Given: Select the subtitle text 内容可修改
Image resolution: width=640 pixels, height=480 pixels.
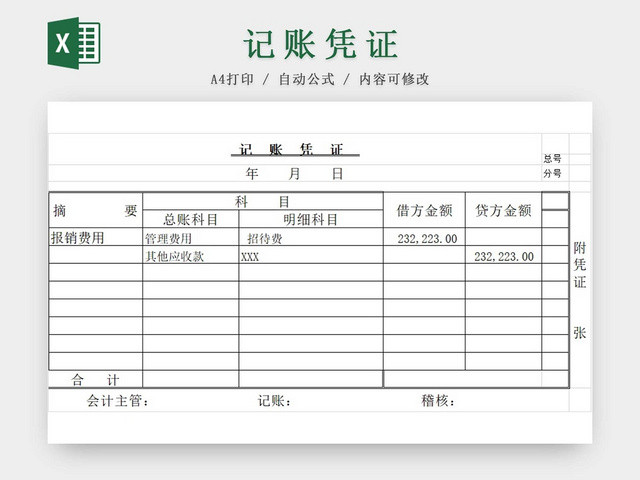Looking at the screenshot, I should 394,79.
